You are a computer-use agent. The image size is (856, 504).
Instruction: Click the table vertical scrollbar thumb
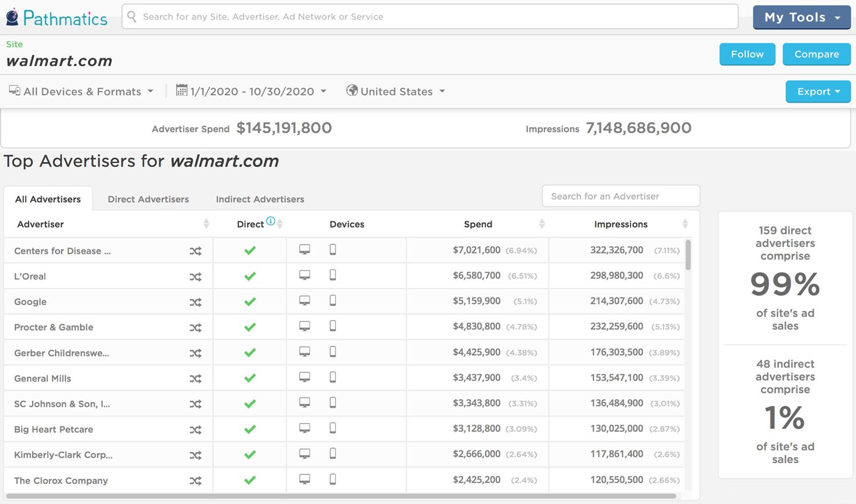click(x=688, y=255)
